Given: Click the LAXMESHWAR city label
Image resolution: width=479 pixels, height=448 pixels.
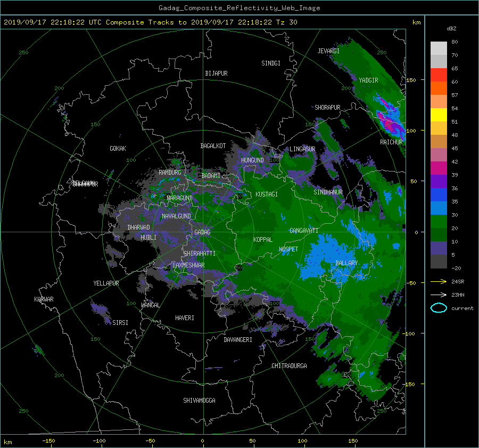Looking at the screenshot, I should coord(188,265).
